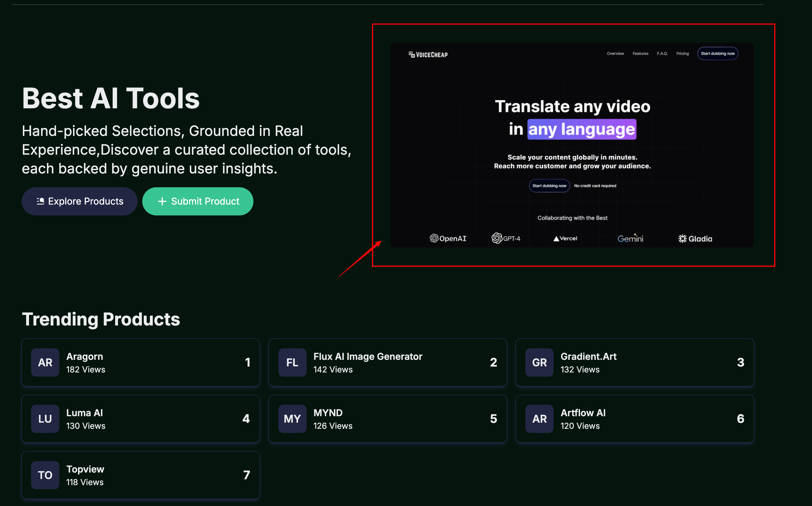Click '182 Views' under Aragorn
The width and height of the screenshot is (812, 506).
click(86, 370)
